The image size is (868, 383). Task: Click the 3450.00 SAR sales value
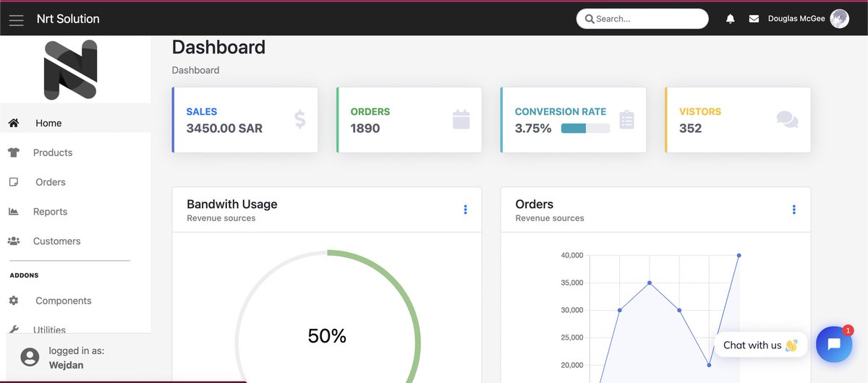pyautogui.click(x=224, y=129)
